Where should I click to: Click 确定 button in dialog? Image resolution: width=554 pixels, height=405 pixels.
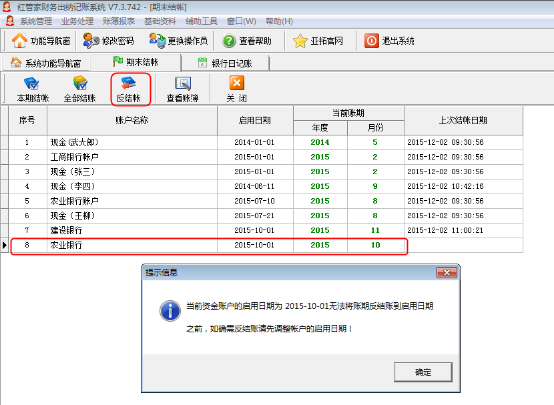click(x=423, y=372)
